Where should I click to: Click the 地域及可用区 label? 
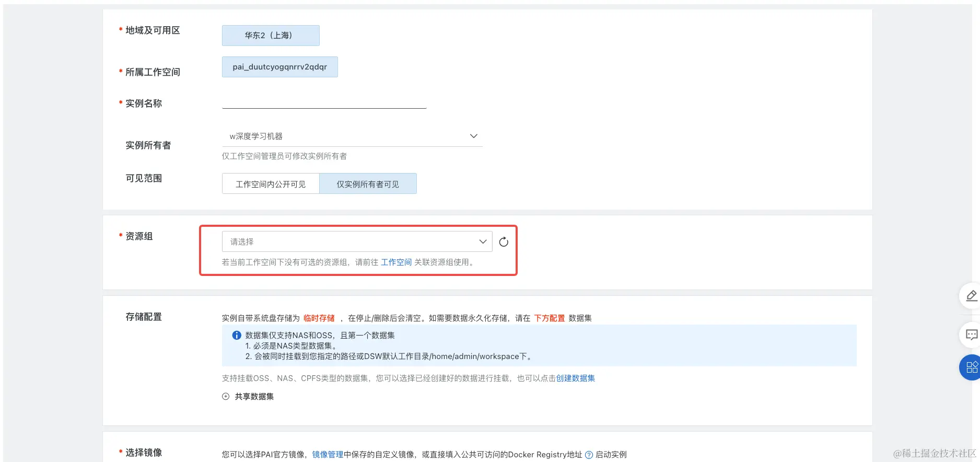(x=153, y=30)
